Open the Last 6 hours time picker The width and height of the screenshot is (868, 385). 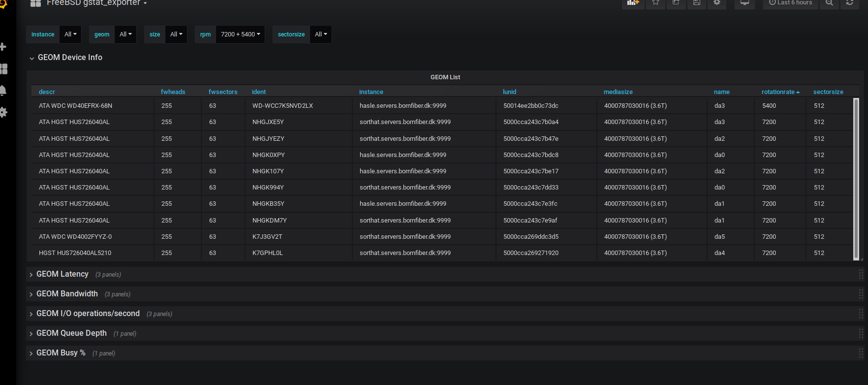790,3
